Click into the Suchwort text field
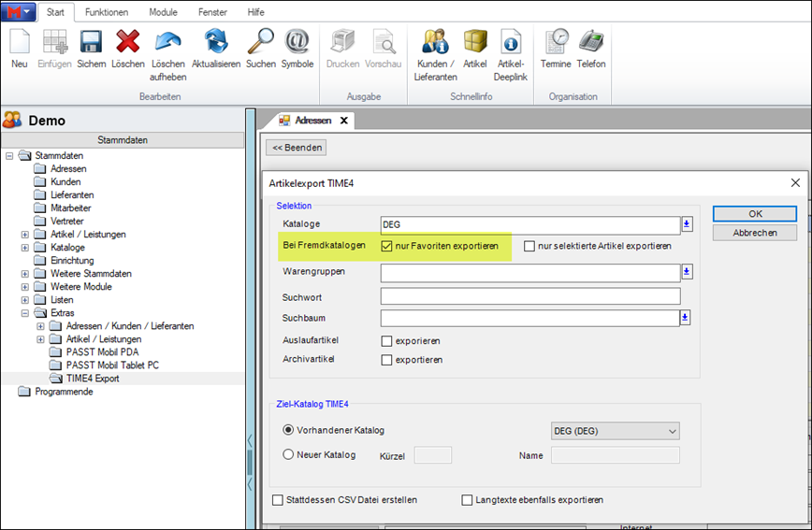 tap(530, 296)
